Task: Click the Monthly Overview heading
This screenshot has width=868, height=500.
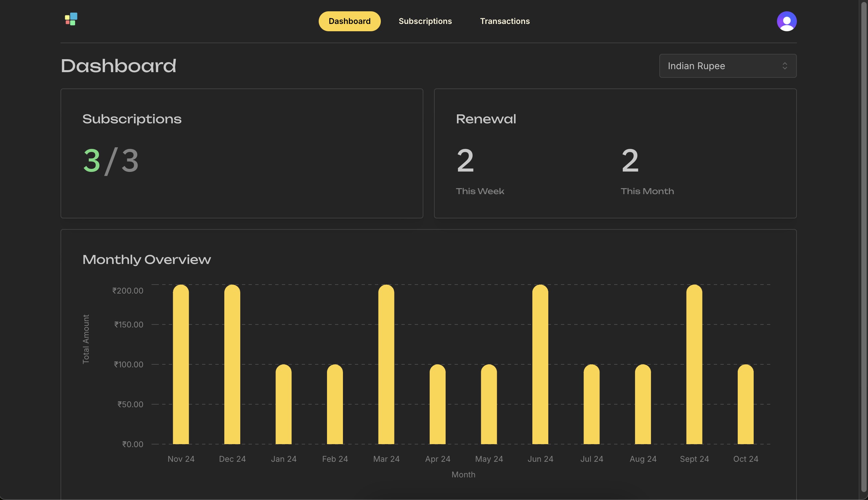Action: pyautogui.click(x=147, y=260)
